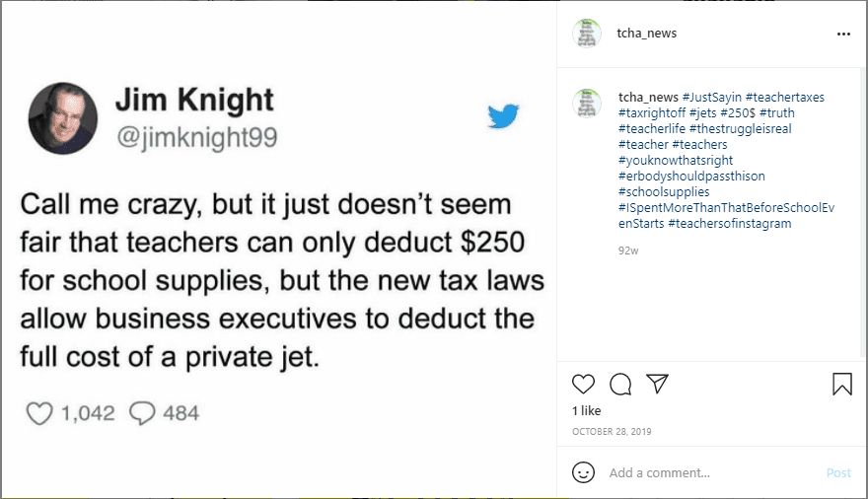The image size is (868, 499).
Task: Click the tweet's reply bubble with 484
Action: coord(143,412)
